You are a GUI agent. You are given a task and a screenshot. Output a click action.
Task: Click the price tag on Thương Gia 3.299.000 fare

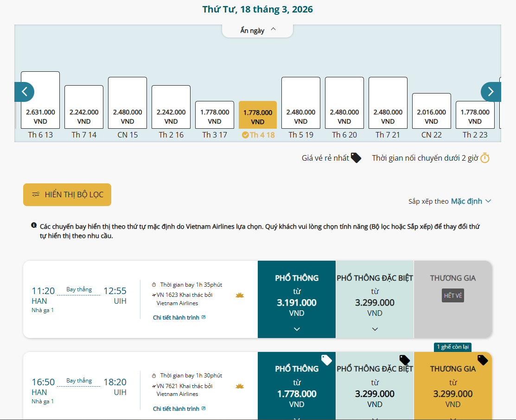pos(482,360)
